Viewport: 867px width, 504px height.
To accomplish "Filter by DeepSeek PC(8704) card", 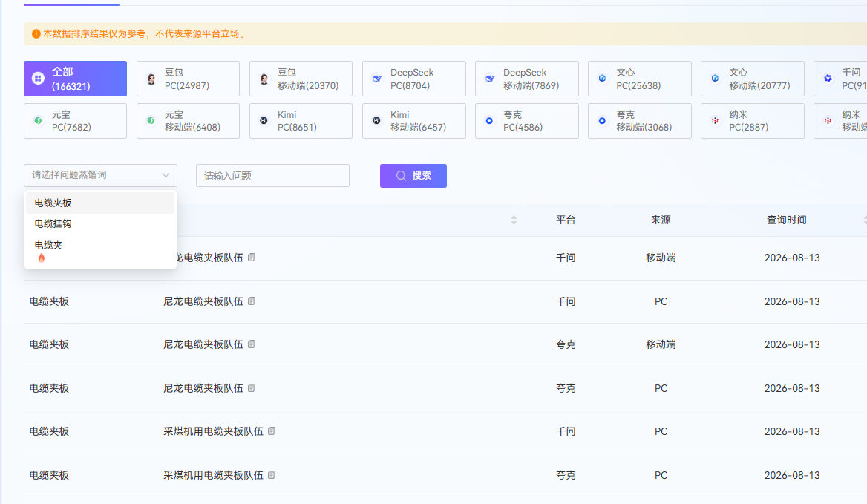I will [x=414, y=79].
